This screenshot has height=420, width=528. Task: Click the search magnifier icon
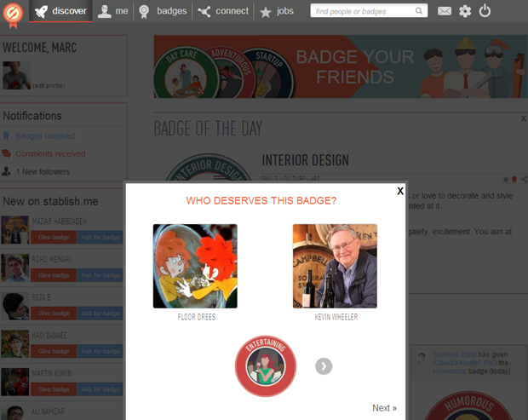(x=418, y=11)
